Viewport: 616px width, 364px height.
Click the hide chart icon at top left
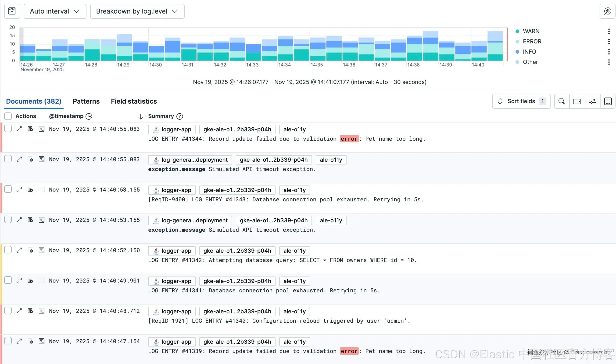(12, 11)
